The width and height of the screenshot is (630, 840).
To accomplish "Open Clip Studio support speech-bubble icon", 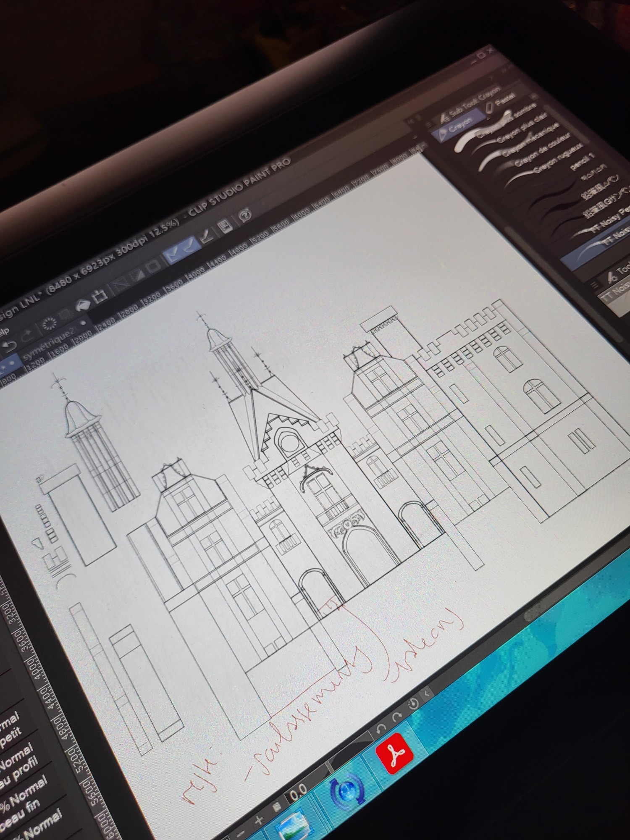I will [x=244, y=216].
